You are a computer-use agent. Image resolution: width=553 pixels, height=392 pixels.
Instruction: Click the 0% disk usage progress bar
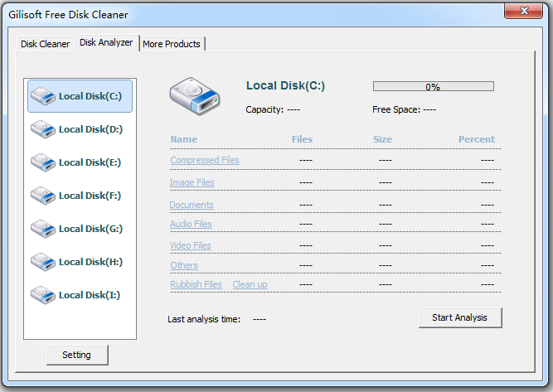[x=433, y=86]
